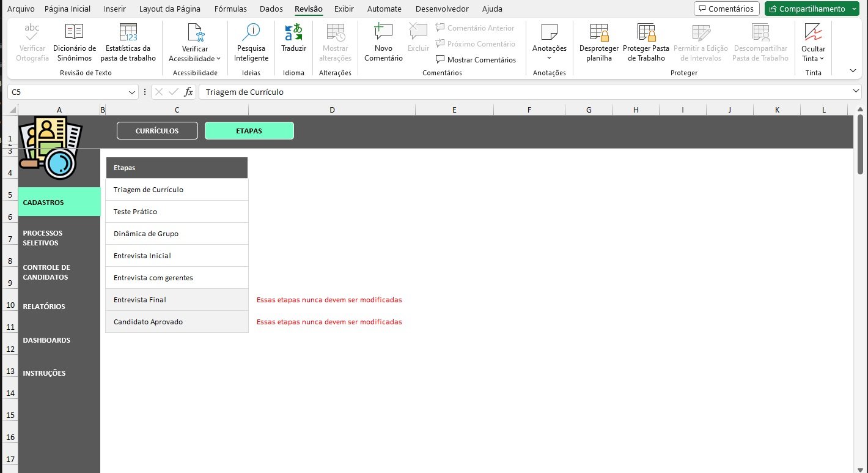Open Pesquisa Inteligente
Image resolution: width=868 pixels, height=473 pixels.
tap(251, 42)
